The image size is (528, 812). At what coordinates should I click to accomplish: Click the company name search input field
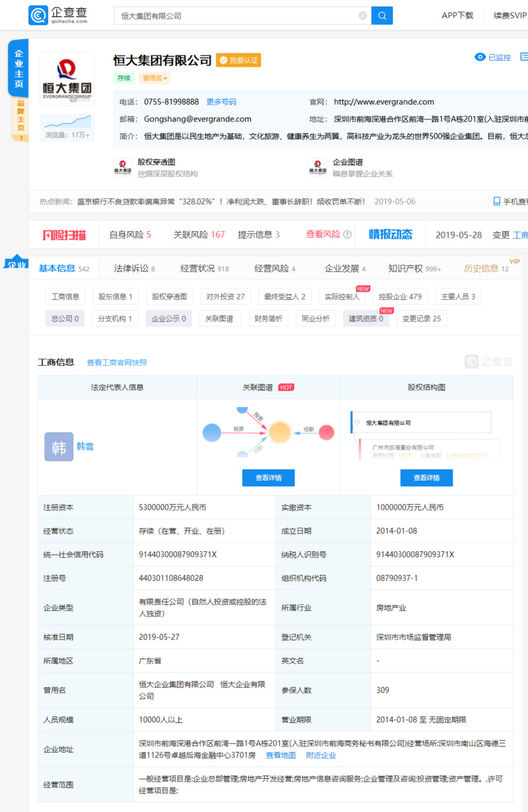click(236, 16)
